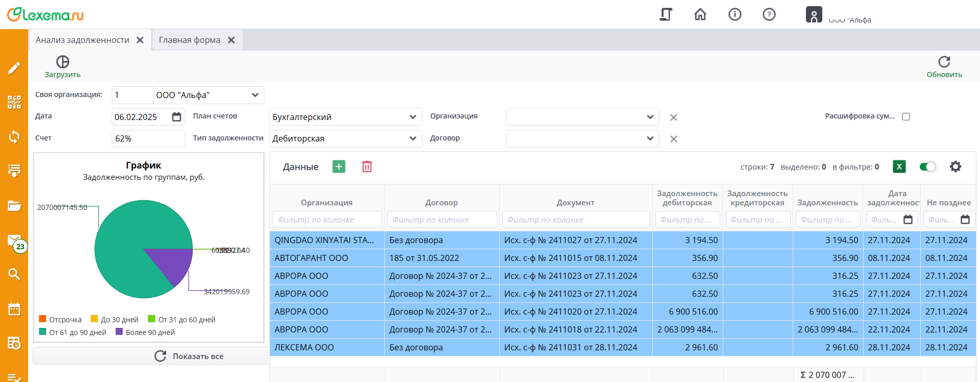980x382 pixels.
Task: Select QINGDAO XINYATAI row
Action: pos(623,240)
